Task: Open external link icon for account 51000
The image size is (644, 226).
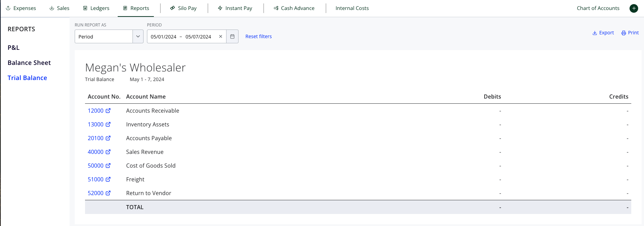Action: pos(108,179)
